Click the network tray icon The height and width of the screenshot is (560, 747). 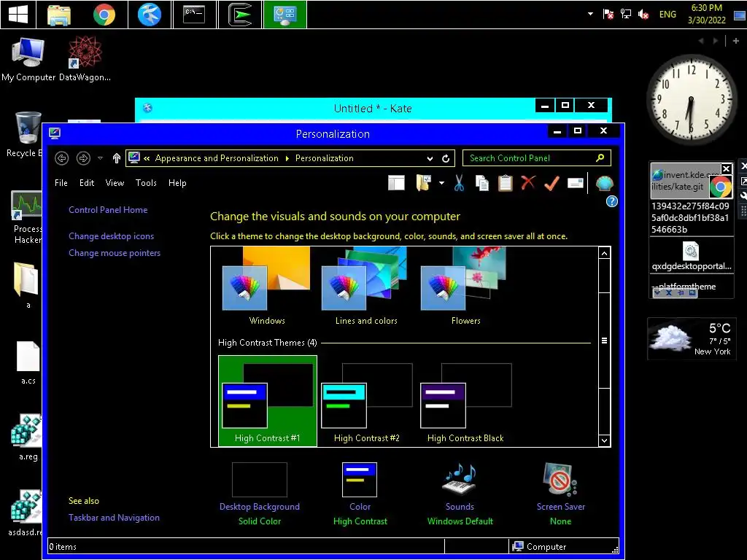[x=625, y=15]
